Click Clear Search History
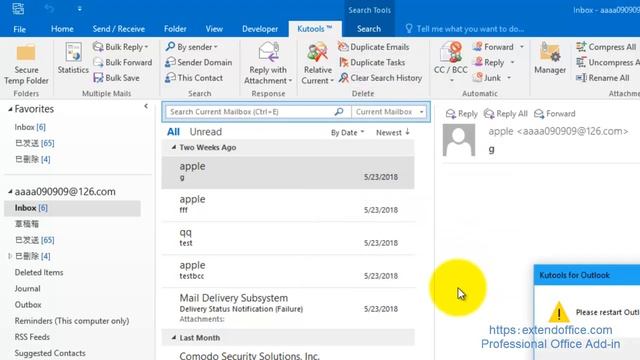The width and height of the screenshot is (640, 360). pyautogui.click(x=380, y=78)
